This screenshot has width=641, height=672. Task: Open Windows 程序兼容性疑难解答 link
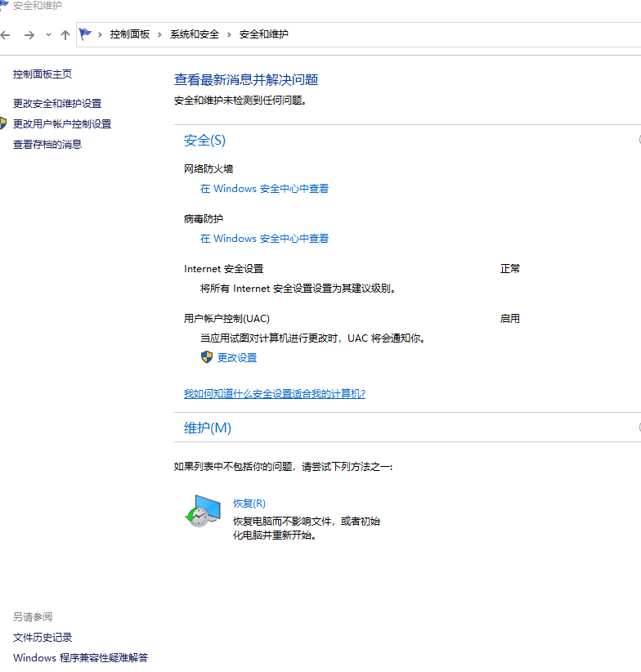pyautogui.click(x=81, y=658)
